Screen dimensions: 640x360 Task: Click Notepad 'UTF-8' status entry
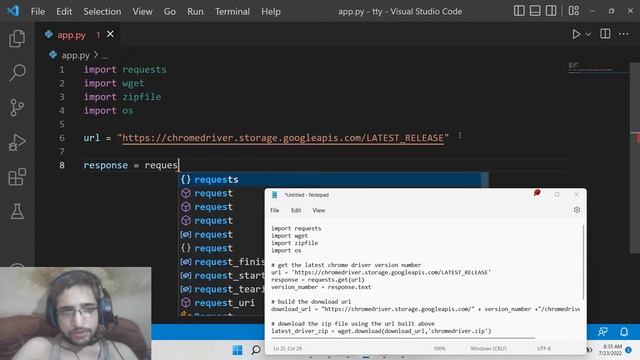[544, 349]
